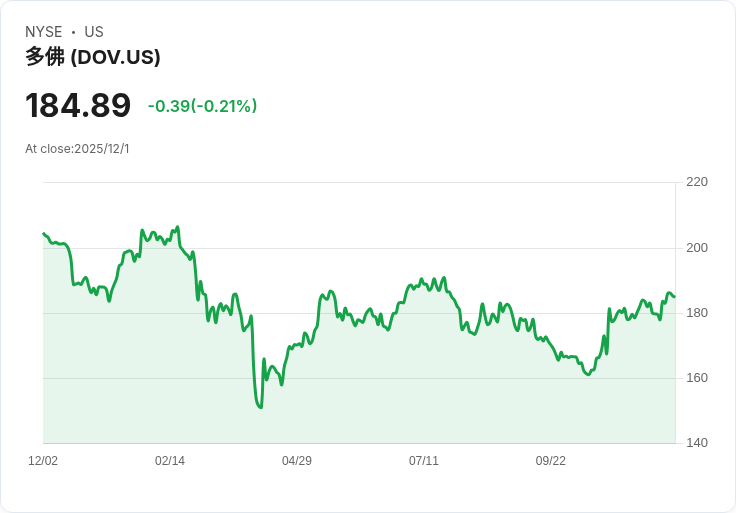Click the 180 y-axis price label
The image size is (736, 513).
[x=697, y=313]
